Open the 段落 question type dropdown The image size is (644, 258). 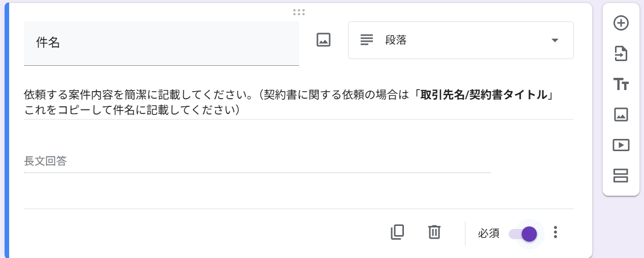[460, 40]
